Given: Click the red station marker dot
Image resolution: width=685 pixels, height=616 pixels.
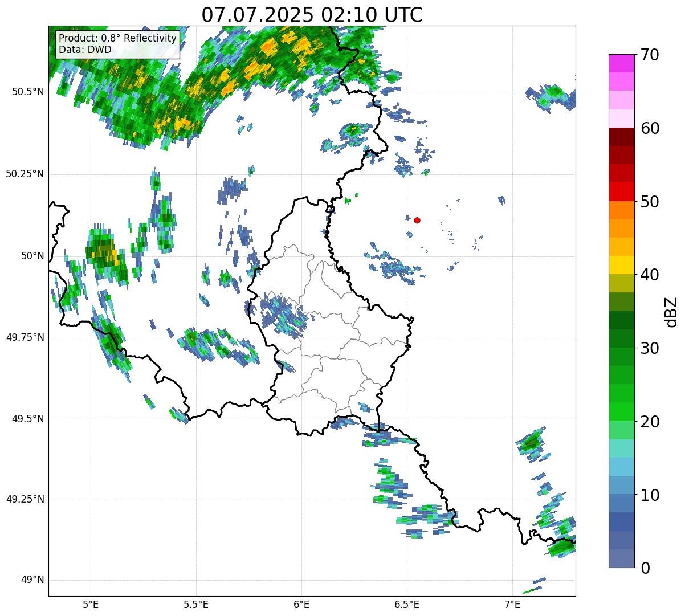Looking at the screenshot, I should 417,220.
